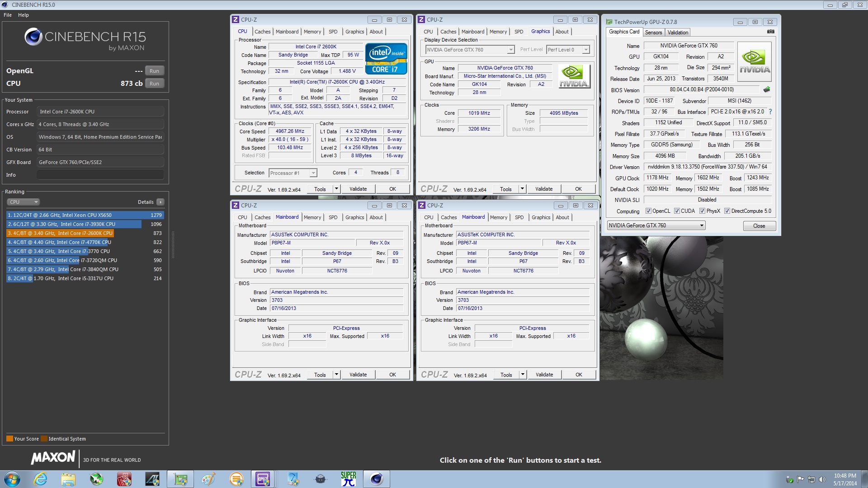Toggle the DirectCompute 5.0 checkbox

click(x=727, y=211)
